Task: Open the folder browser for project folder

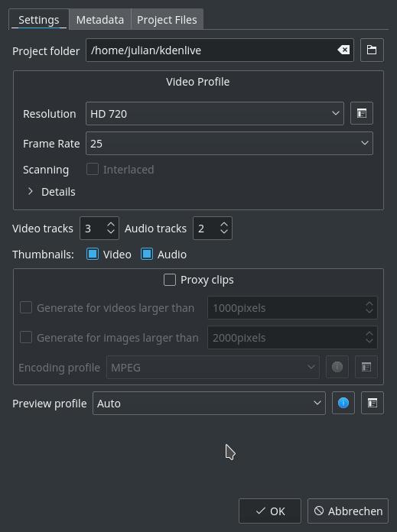Action: point(372,50)
